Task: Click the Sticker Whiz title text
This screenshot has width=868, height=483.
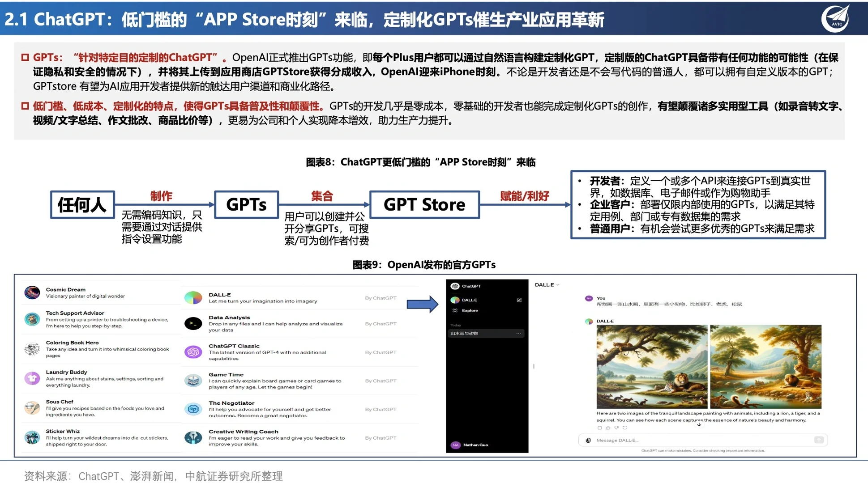Action: click(63, 431)
